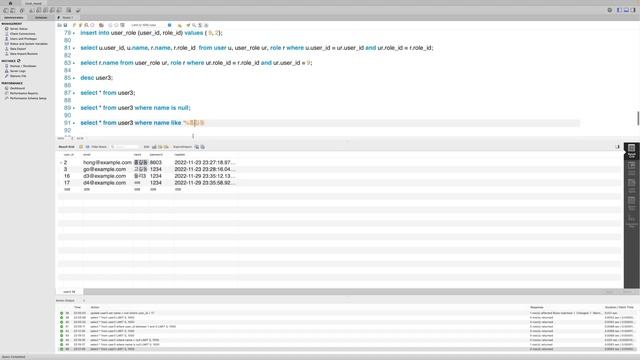Open the object inspector icon

pos(22,10)
